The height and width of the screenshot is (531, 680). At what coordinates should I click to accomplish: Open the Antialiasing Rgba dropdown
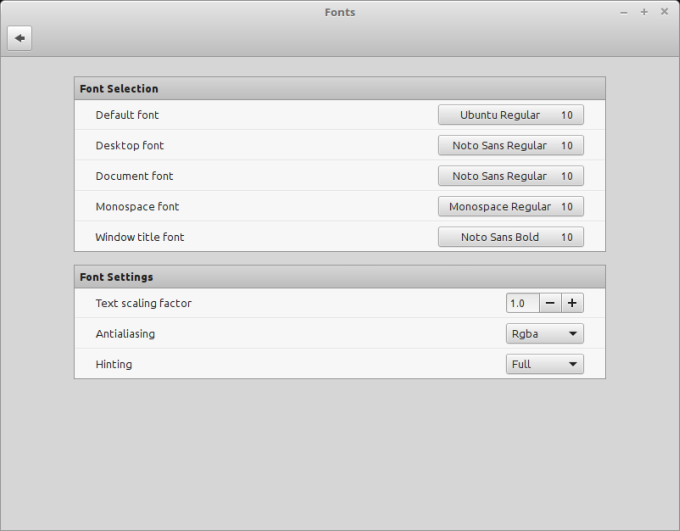click(x=544, y=334)
